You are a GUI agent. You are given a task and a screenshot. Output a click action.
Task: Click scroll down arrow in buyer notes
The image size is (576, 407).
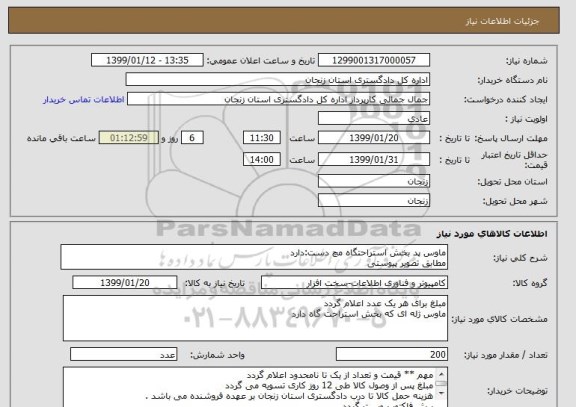pyautogui.click(x=441, y=393)
